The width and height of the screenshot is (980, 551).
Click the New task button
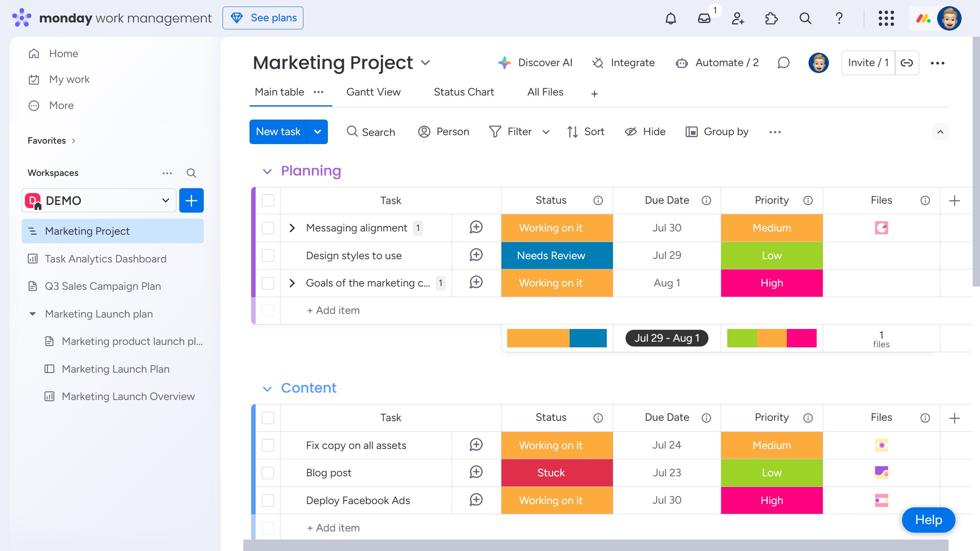pos(278,132)
